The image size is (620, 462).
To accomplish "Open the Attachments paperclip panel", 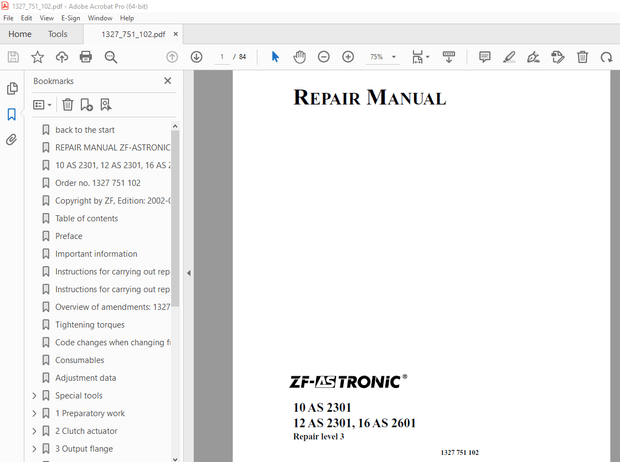I will 11,140.
